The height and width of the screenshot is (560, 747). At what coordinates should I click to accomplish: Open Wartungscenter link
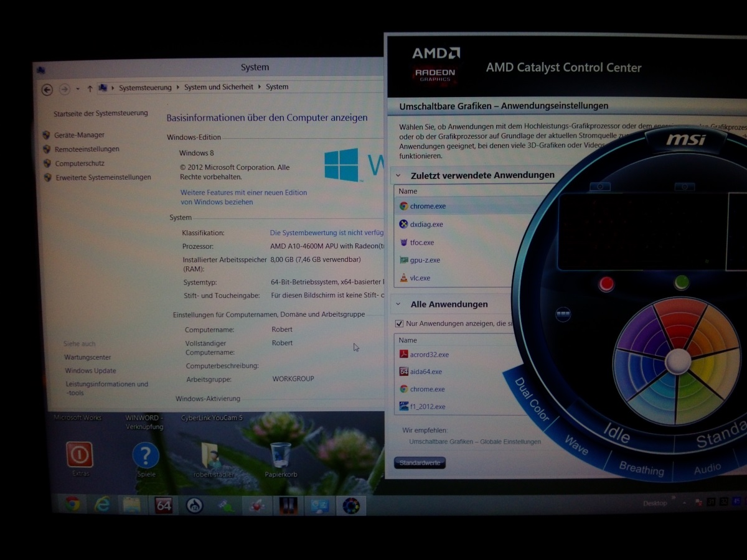(88, 357)
